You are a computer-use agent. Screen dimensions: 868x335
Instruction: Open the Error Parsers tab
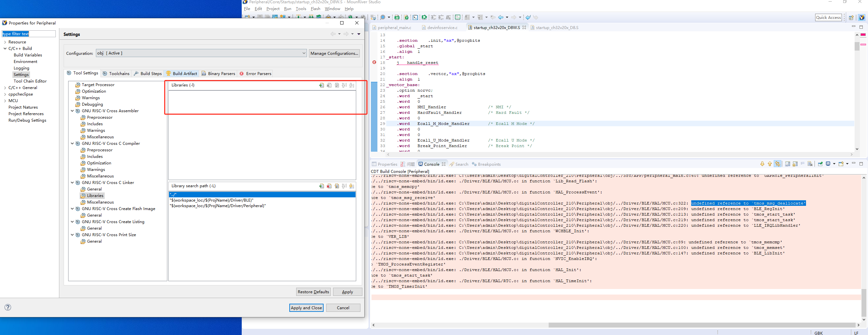coord(255,73)
